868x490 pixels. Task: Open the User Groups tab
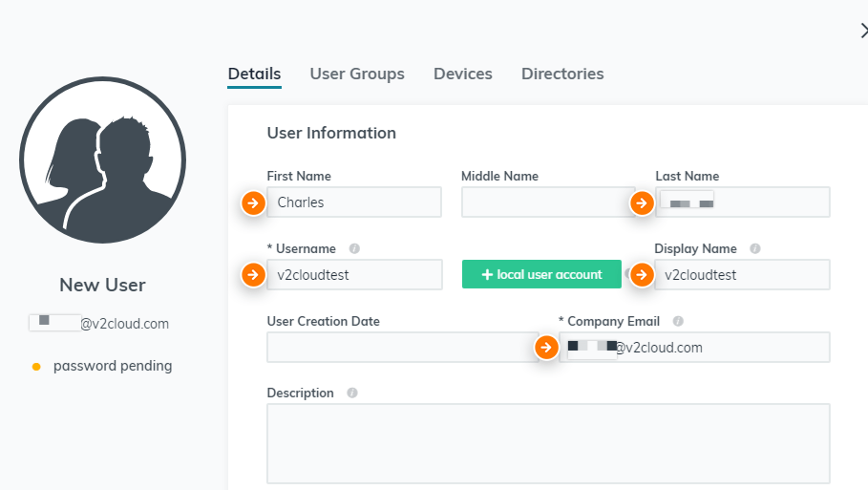357,74
